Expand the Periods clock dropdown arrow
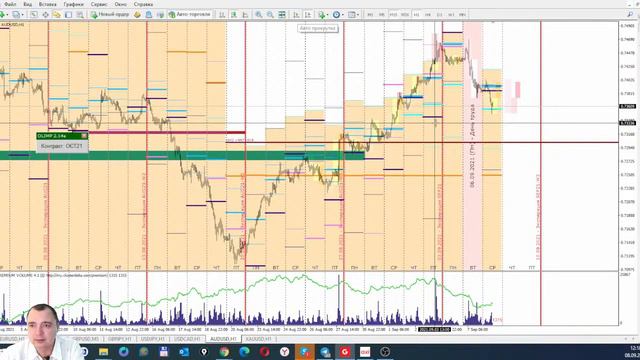 pos(342,15)
